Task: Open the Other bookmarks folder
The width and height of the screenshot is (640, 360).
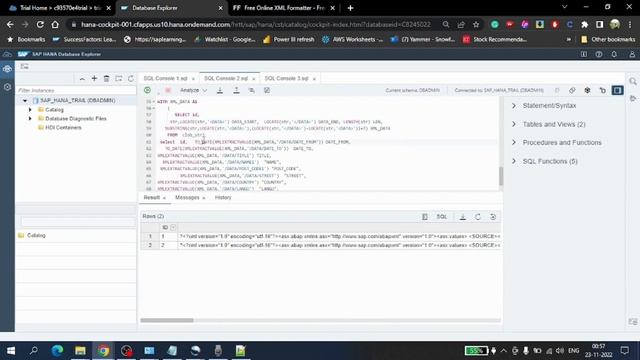Action: coord(608,40)
